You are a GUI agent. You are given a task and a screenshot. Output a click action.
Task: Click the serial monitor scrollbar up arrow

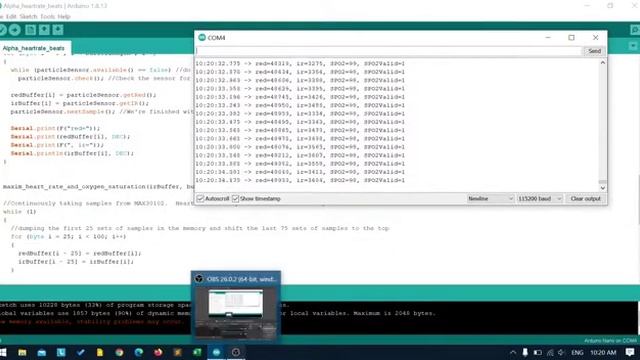coord(602,63)
